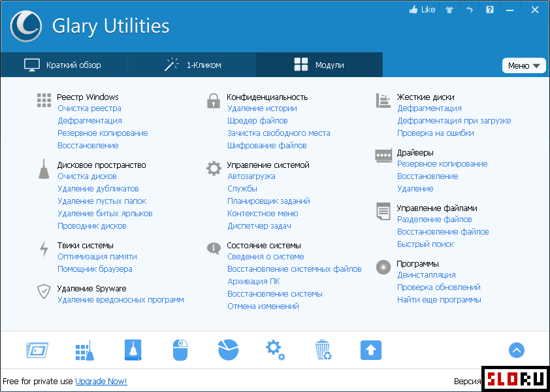Open Удаление битых ярлыков
The height and width of the screenshot is (392, 550).
(105, 214)
